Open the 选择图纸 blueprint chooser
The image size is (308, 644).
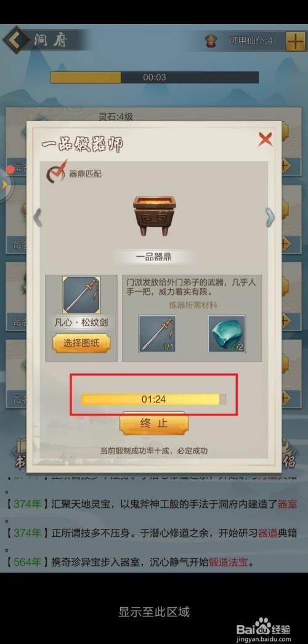coord(81,344)
